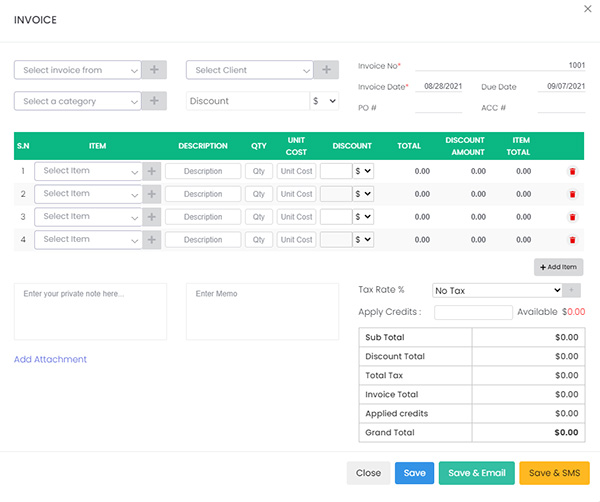Click the private note text area
The height and width of the screenshot is (502, 600).
coord(90,311)
